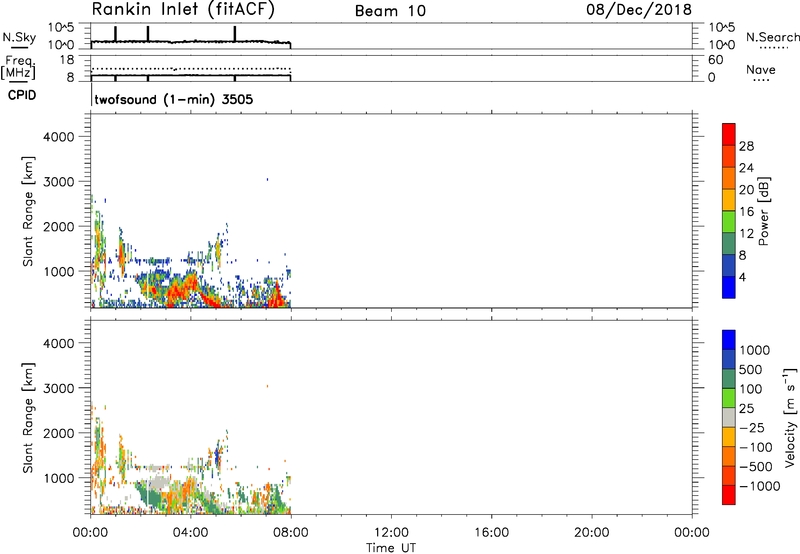Select the "Velocity [m s⁻¹]" colorbar title

point(790,417)
